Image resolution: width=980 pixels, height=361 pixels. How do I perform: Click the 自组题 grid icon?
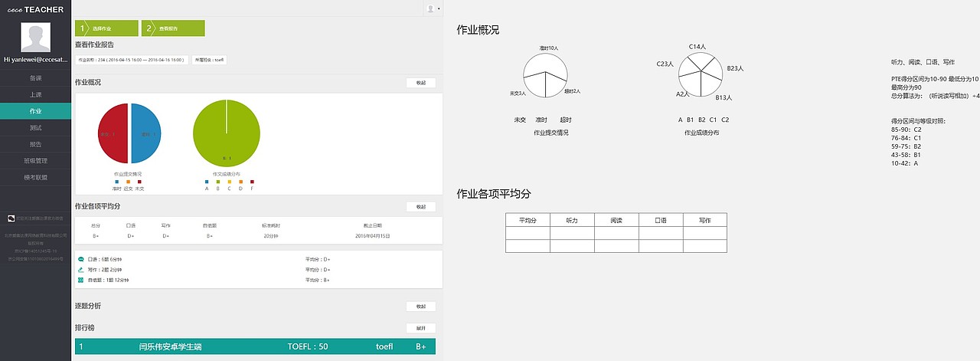coord(82,281)
